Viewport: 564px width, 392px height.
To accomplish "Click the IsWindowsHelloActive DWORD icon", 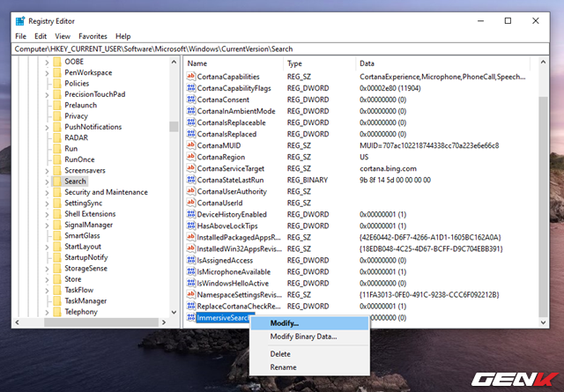I will (190, 283).
